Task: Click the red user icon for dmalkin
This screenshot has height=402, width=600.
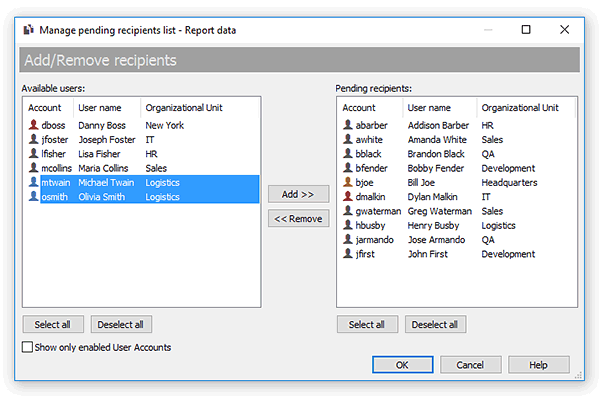Action: tap(347, 198)
